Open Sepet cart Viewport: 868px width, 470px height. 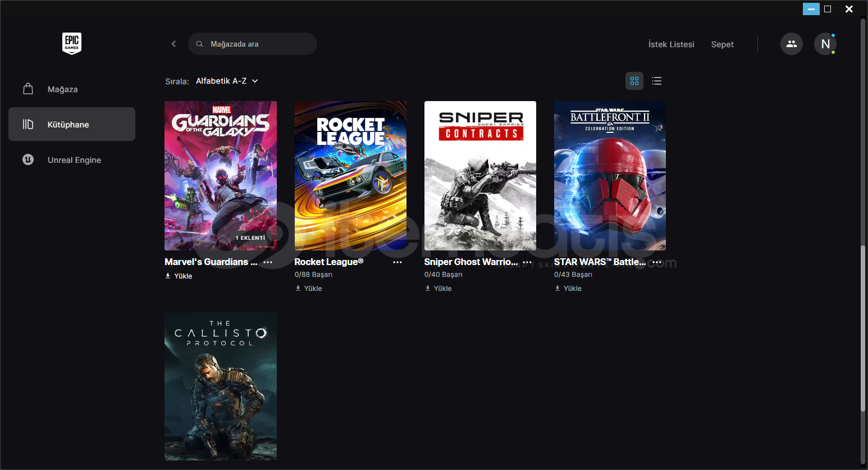point(722,44)
